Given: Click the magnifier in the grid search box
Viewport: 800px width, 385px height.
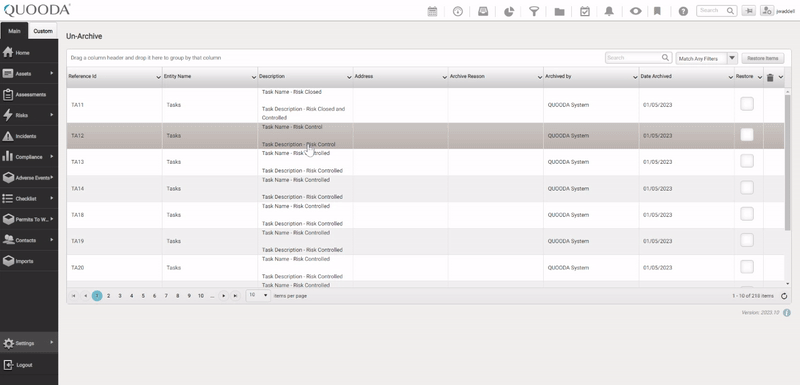Looking at the screenshot, I should pyautogui.click(x=665, y=58).
